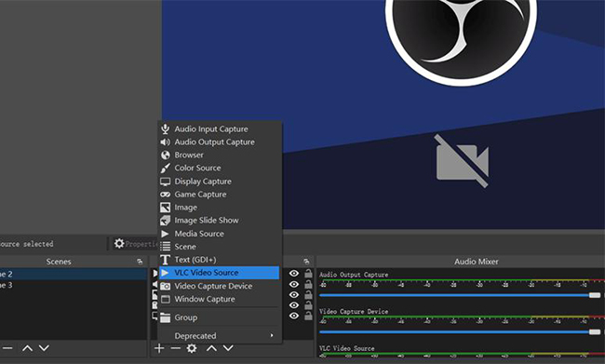This screenshot has height=364, width=605.
Task: Select the Scene entry in the menu
Action: pos(219,247)
